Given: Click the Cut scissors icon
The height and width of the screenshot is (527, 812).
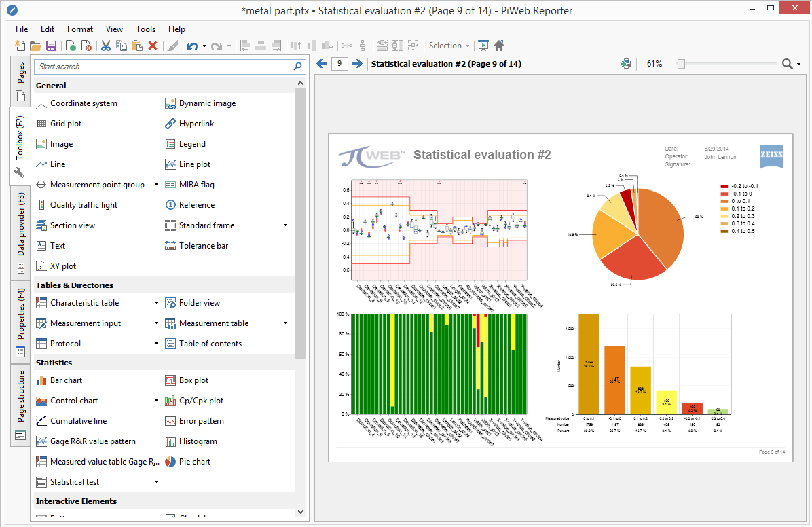Looking at the screenshot, I should point(106,46).
